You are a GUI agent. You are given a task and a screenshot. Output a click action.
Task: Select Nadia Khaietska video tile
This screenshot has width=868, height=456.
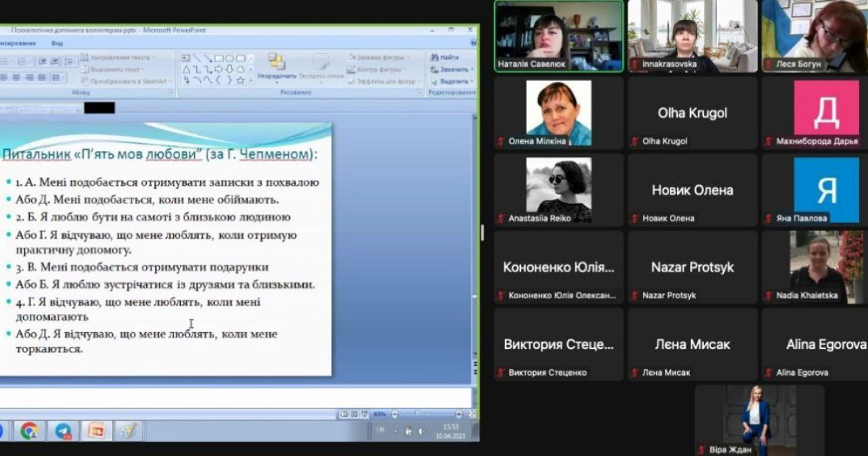[815, 266]
